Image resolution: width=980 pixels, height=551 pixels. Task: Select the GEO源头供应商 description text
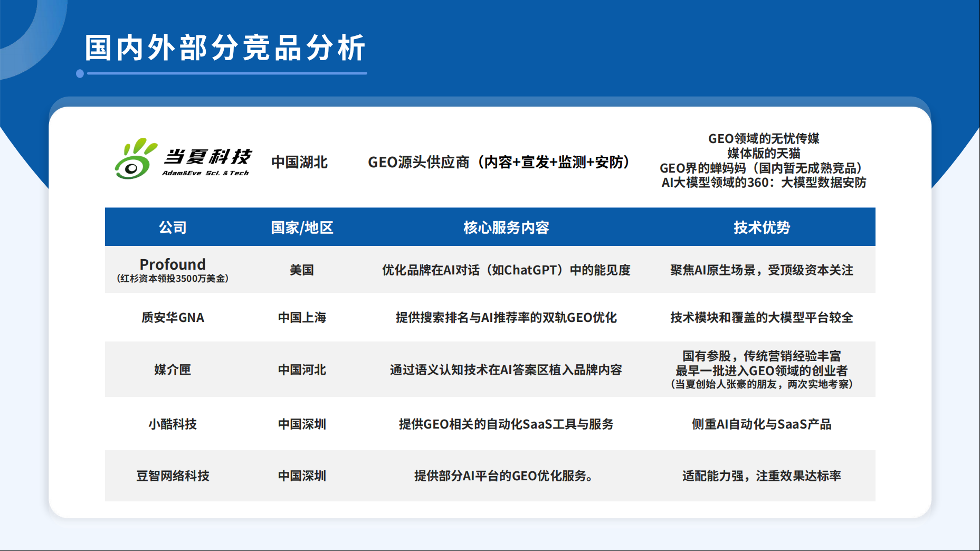coord(499,162)
